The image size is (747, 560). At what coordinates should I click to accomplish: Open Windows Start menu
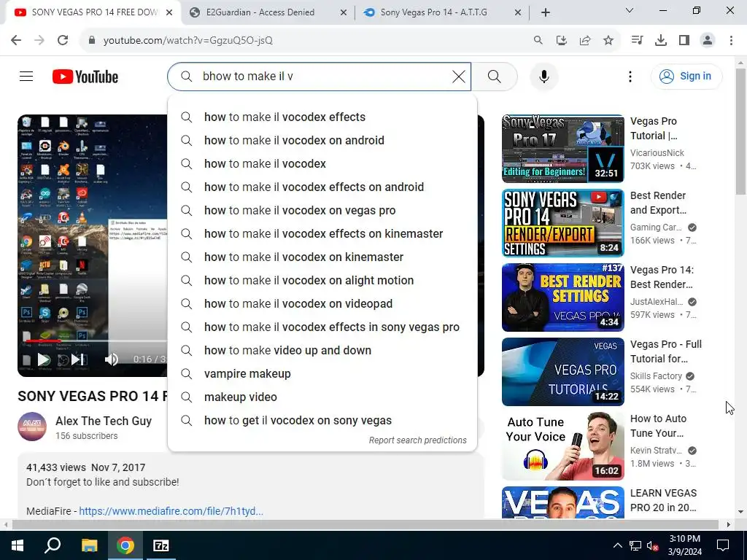[x=18, y=545]
